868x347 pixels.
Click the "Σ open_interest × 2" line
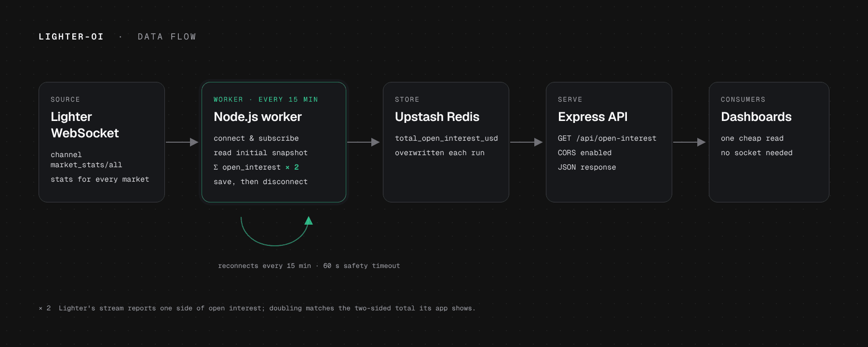(256, 167)
